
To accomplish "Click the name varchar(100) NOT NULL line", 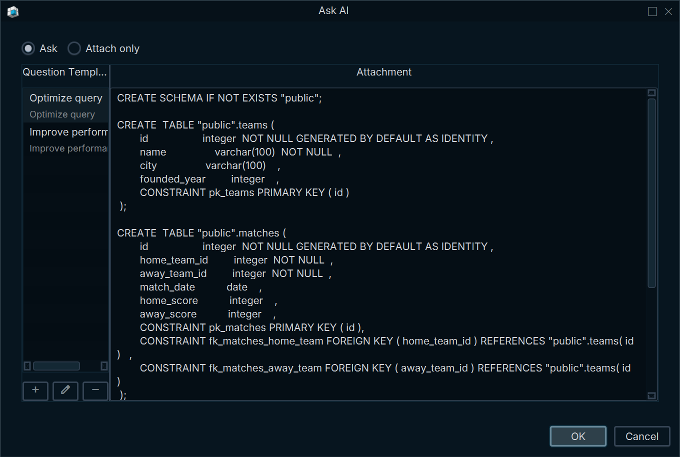I will coord(240,152).
